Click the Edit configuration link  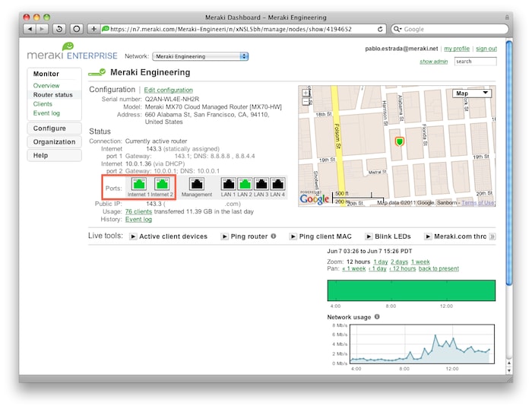pos(168,90)
